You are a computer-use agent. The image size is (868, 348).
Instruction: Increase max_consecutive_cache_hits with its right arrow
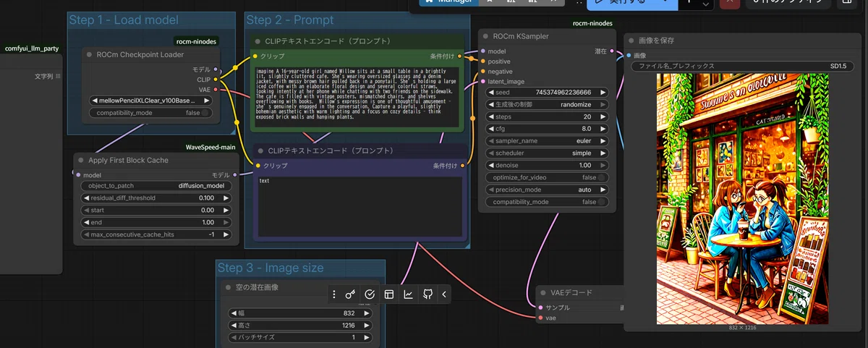(226, 234)
